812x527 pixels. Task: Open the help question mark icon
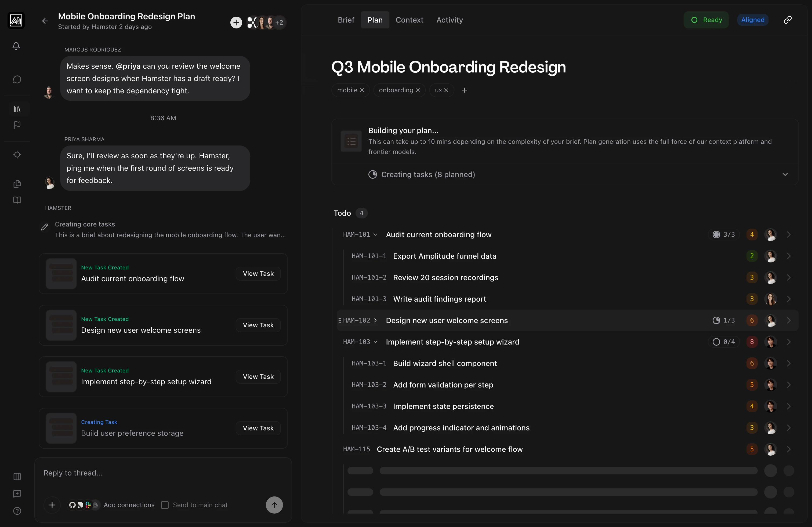pyautogui.click(x=17, y=511)
